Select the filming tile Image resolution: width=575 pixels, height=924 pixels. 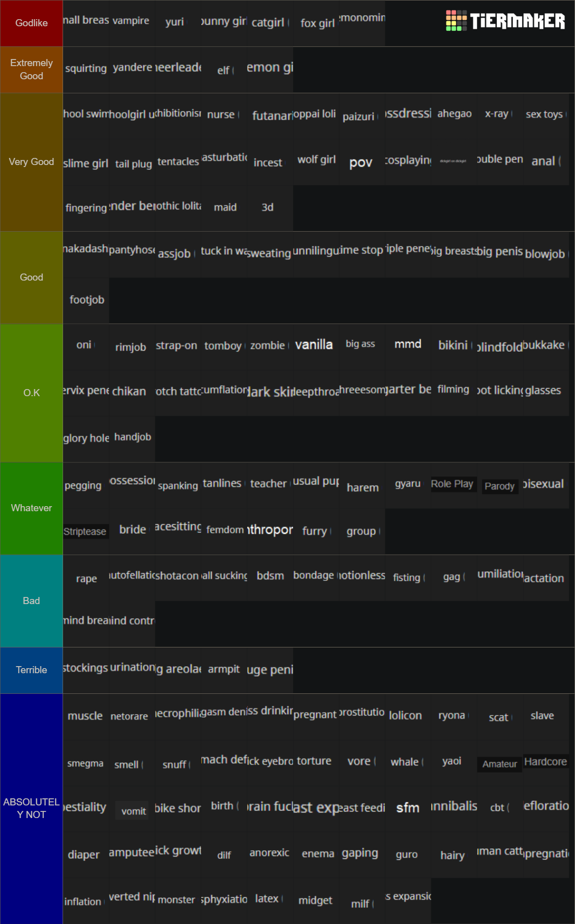(454, 393)
